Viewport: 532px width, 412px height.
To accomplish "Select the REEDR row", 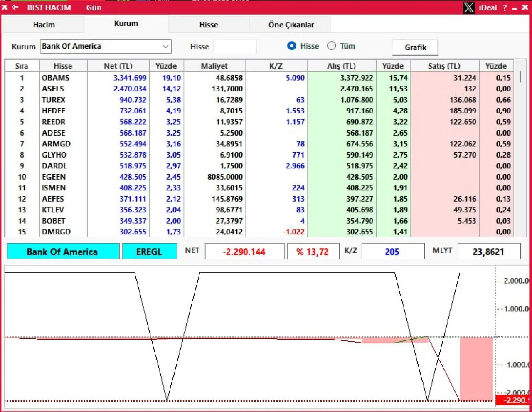I will coord(259,122).
